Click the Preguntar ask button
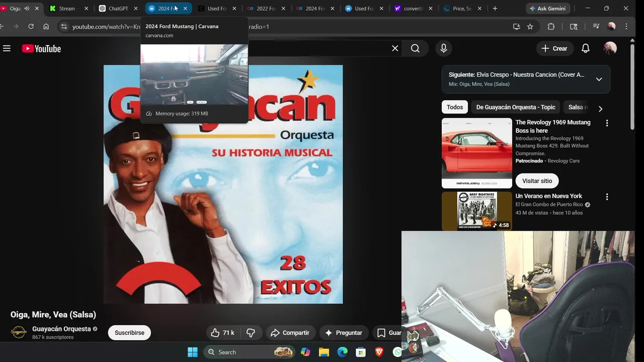 pos(344,333)
